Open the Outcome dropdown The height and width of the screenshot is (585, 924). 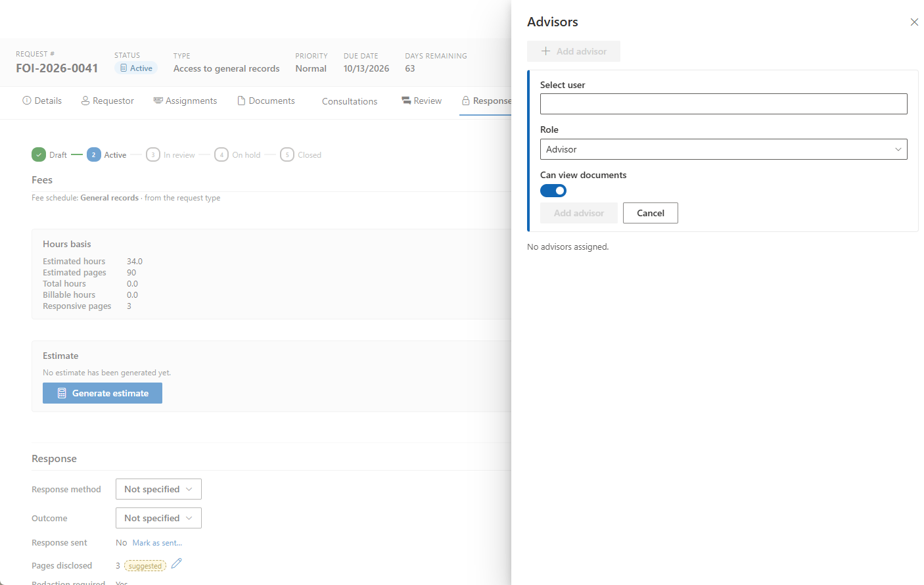click(158, 518)
